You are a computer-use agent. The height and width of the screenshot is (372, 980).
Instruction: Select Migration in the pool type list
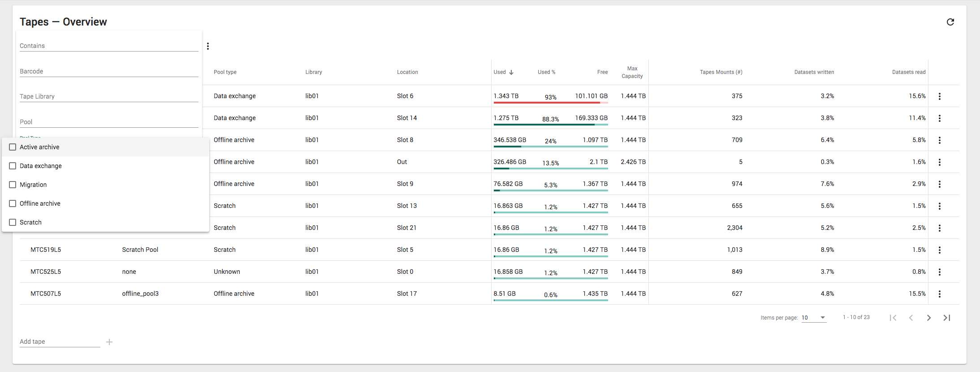coord(33,185)
